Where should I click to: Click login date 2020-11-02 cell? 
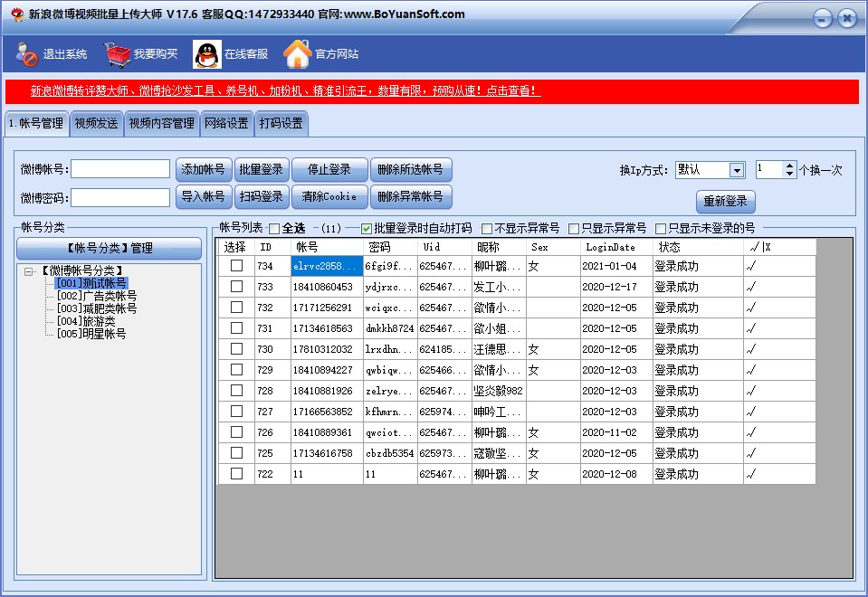(x=616, y=432)
